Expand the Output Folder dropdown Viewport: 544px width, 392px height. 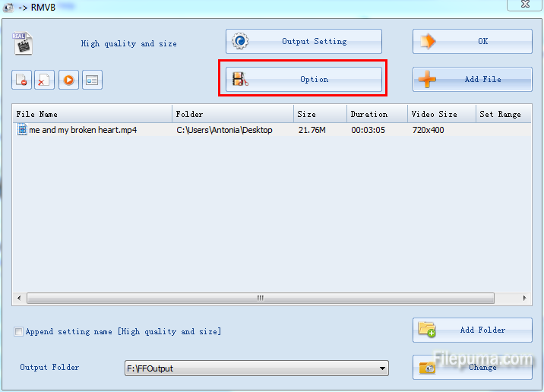[381, 368]
